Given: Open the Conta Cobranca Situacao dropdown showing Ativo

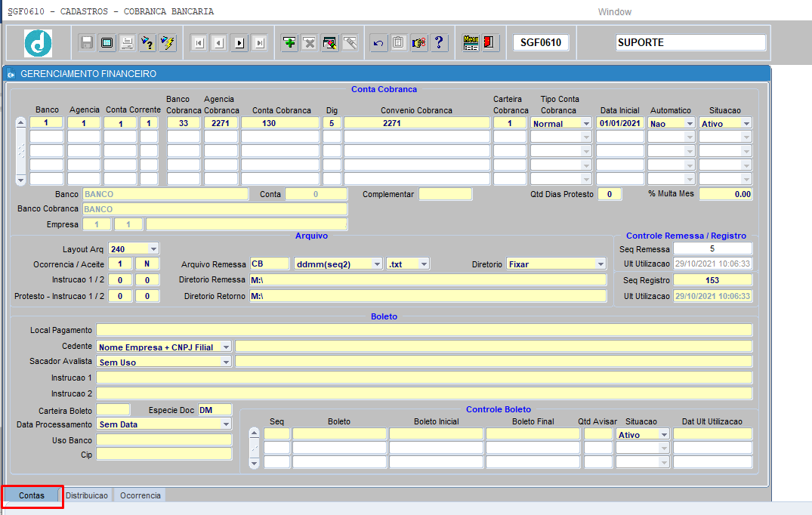Looking at the screenshot, I should [x=746, y=123].
